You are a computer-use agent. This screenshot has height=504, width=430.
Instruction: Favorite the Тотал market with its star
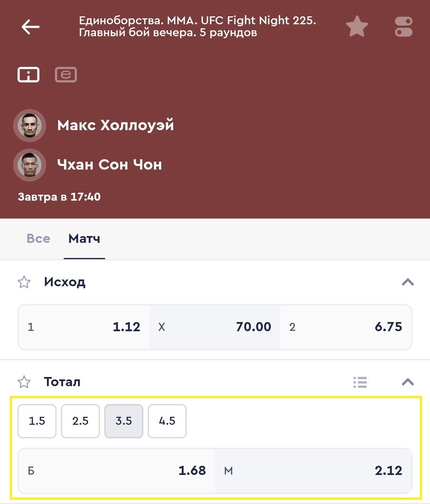(24, 382)
